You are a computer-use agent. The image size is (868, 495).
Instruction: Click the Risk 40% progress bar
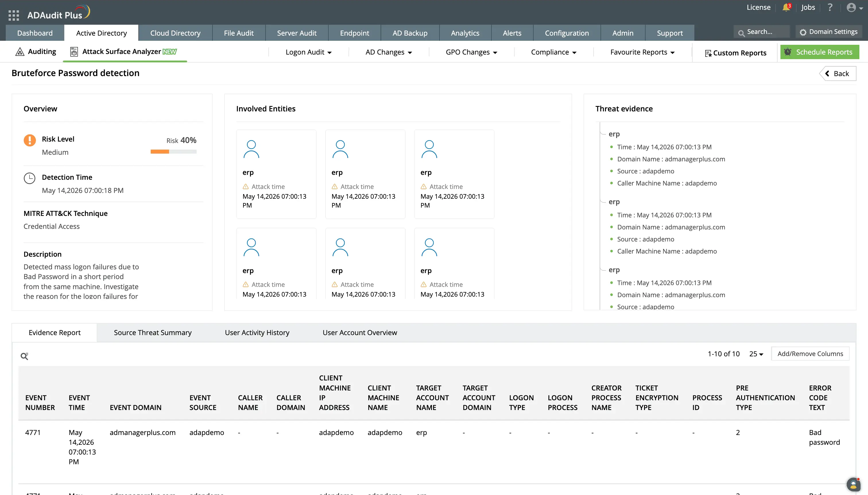173,152
